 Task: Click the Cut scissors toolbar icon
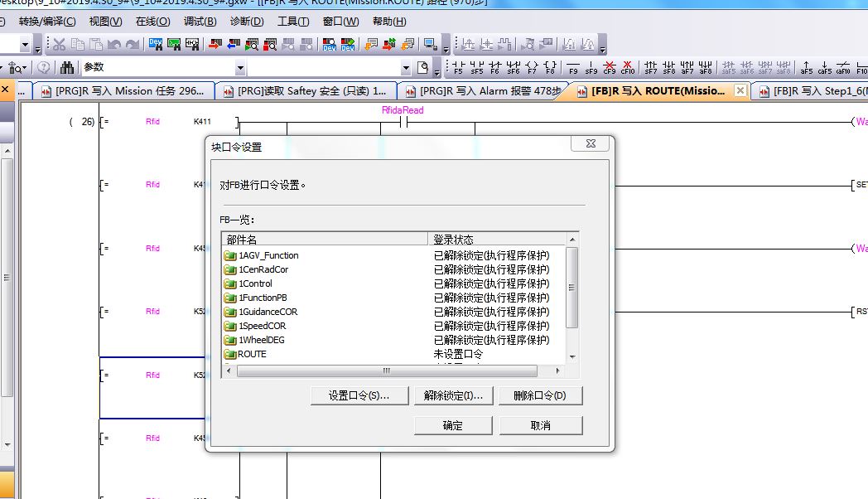(60, 44)
